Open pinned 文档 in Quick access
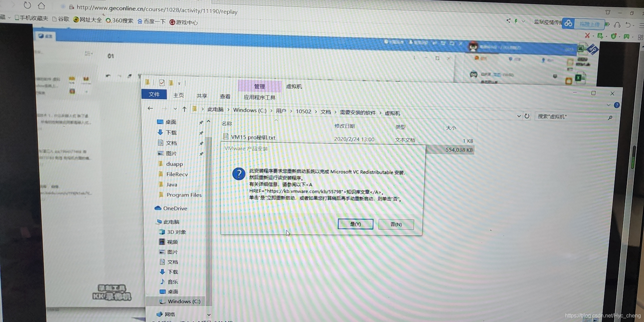Image resolution: width=644 pixels, height=322 pixels. tap(171, 143)
